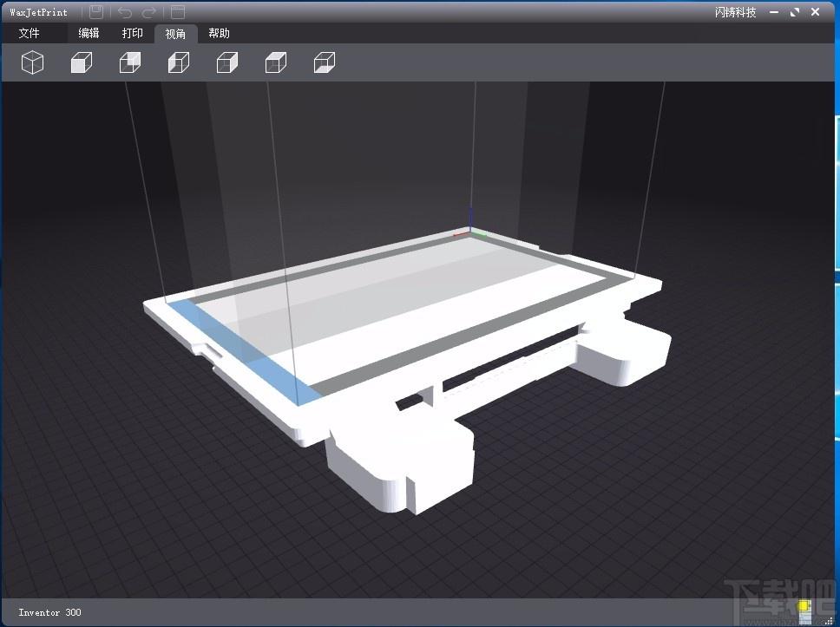The image size is (840, 627).
Task: Select the bottom face view cube icon
Action: [x=324, y=62]
